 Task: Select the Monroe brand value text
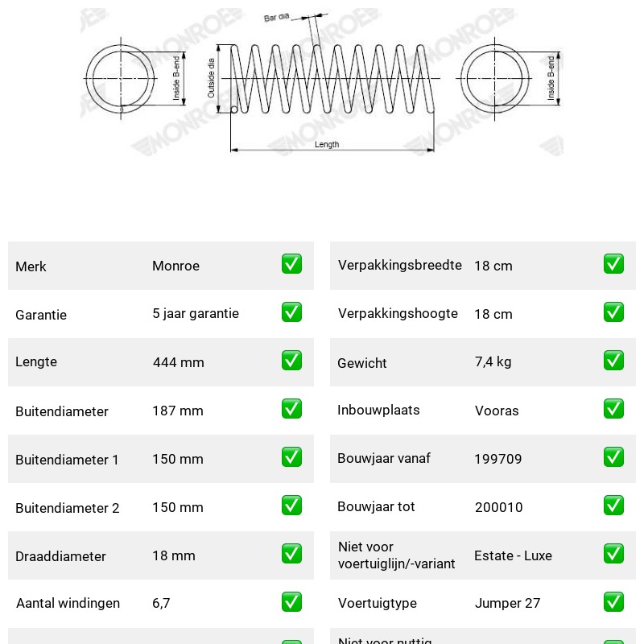click(175, 266)
